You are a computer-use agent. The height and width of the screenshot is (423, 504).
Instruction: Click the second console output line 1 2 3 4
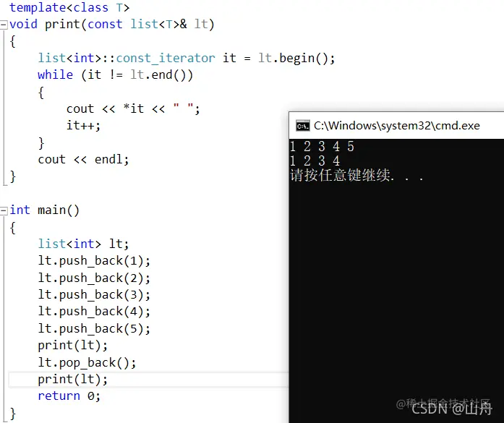pos(315,161)
